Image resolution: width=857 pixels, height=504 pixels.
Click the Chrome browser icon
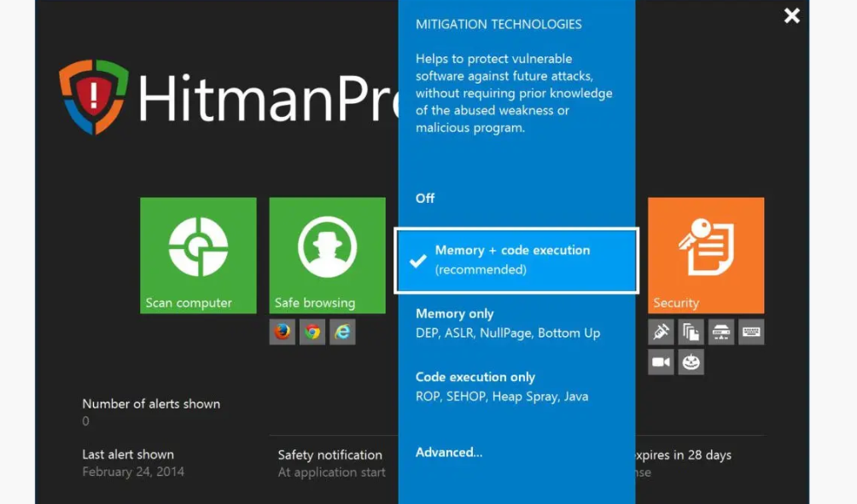click(x=312, y=332)
